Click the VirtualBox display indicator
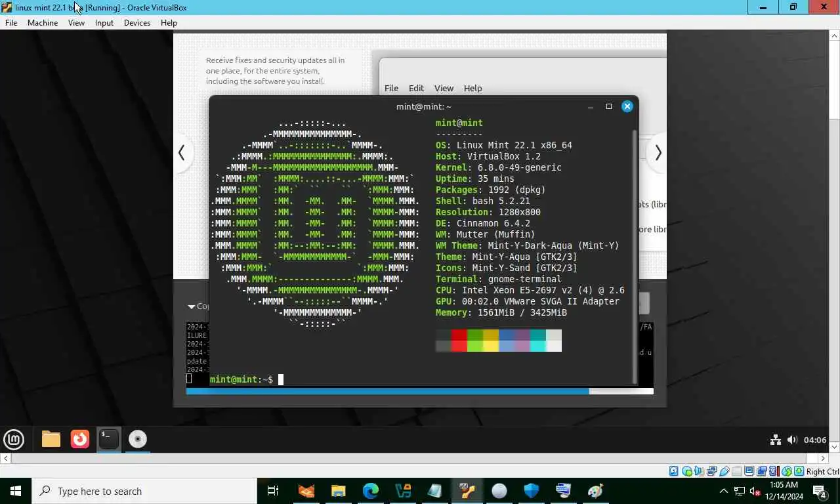840x504 pixels. coord(749,471)
